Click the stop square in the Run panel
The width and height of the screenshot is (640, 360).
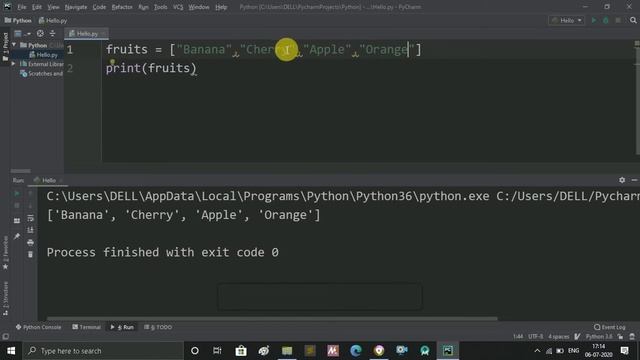click(x=17, y=206)
